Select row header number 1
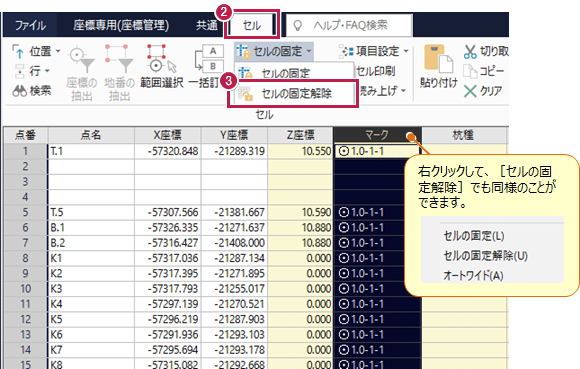The width and height of the screenshot is (580, 369). pos(25,151)
